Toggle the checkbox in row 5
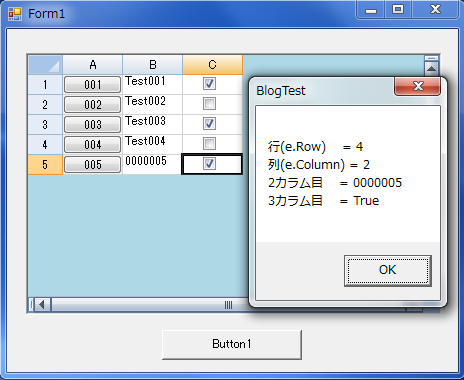 point(209,164)
